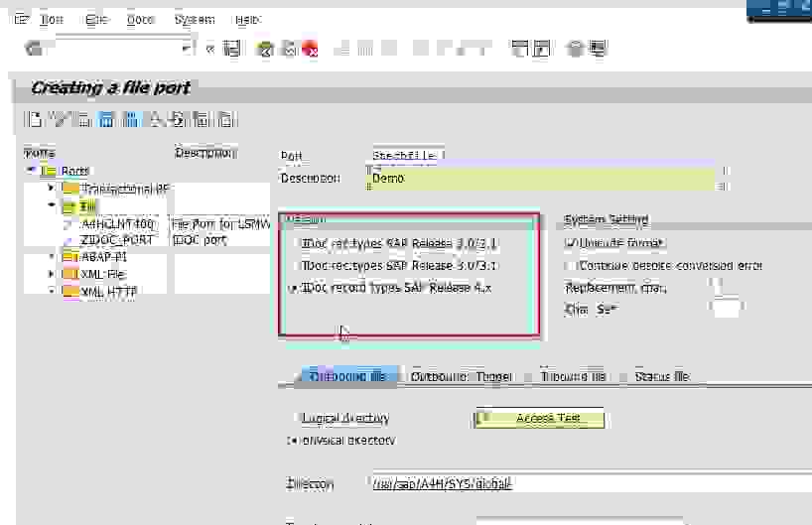The width and height of the screenshot is (812, 525).
Task: Open the command field history dropdown arrow
Action: click(188, 50)
